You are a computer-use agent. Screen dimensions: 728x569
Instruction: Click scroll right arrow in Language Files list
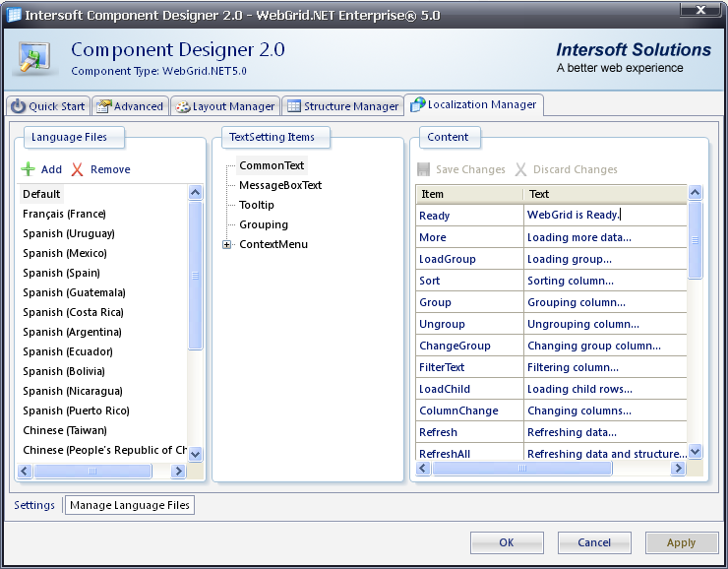coord(178,471)
